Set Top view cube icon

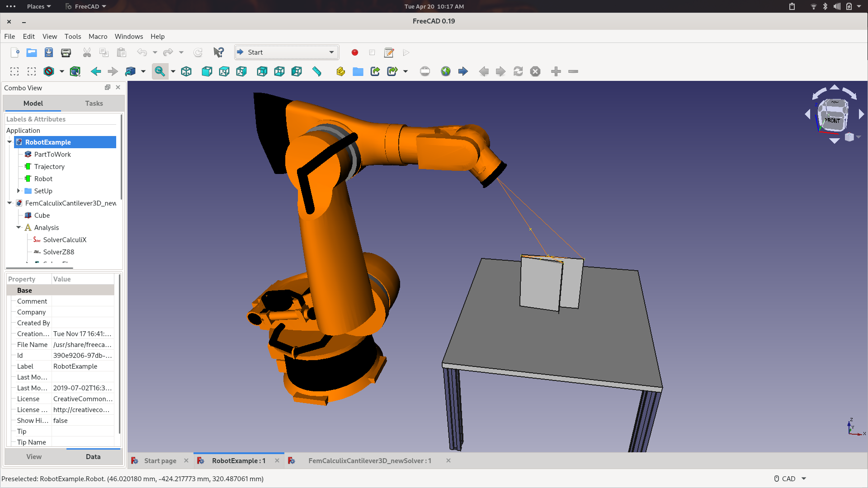coord(224,71)
